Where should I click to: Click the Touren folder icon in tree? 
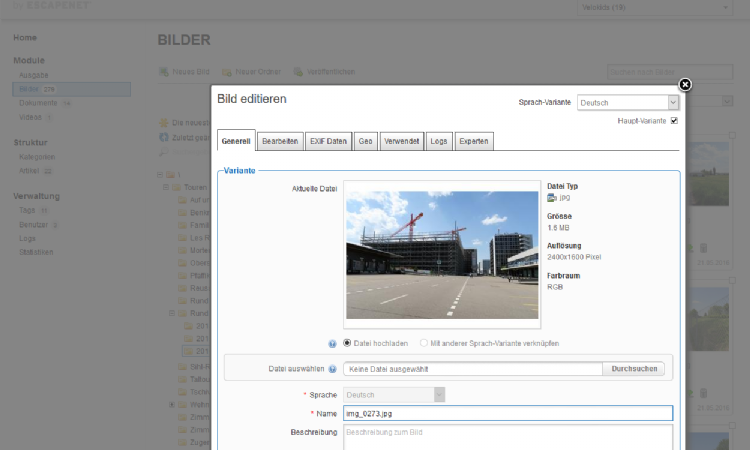click(x=174, y=187)
